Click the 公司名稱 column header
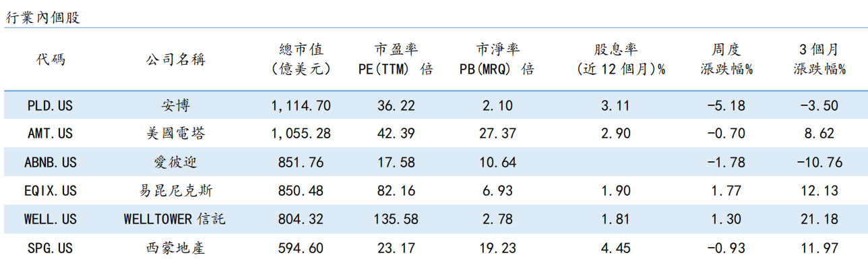Screen dimensions: 868x264 175,59
